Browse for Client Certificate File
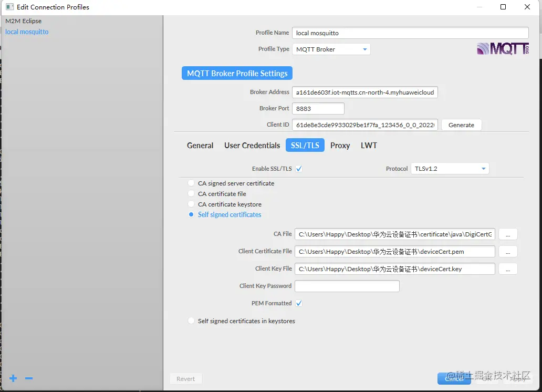The width and height of the screenshot is (542, 392). tap(508, 252)
